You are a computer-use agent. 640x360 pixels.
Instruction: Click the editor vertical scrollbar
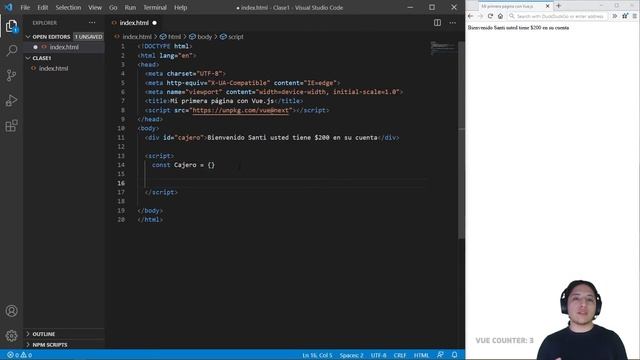[x=461, y=139]
